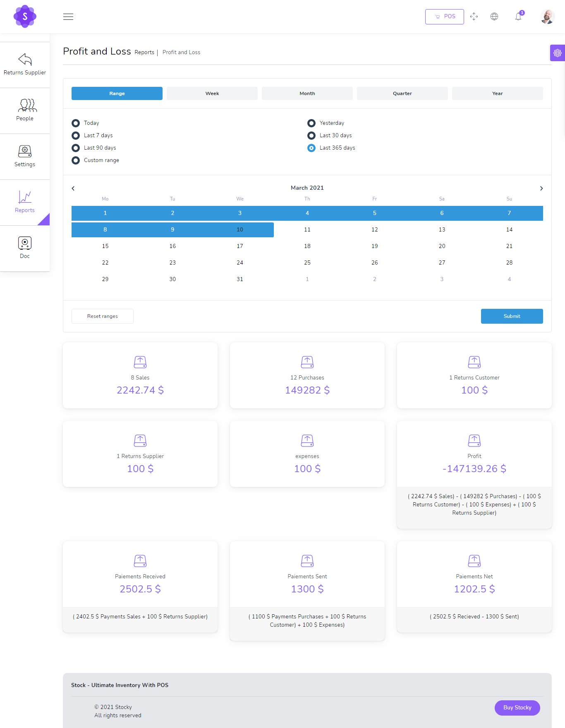Click the Submit button
The height and width of the screenshot is (728, 565).
[x=512, y=316]
